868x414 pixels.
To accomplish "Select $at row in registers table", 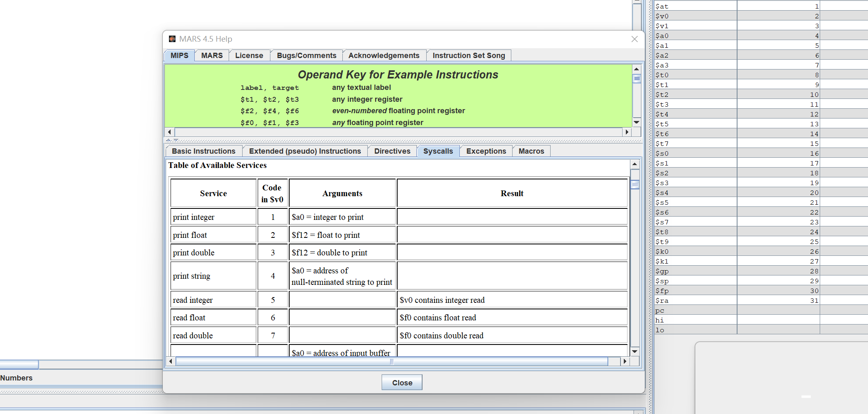I will (761, 6).
